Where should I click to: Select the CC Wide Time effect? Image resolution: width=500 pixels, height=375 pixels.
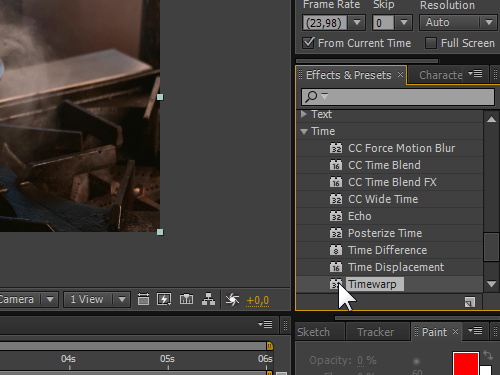point(383,199)
